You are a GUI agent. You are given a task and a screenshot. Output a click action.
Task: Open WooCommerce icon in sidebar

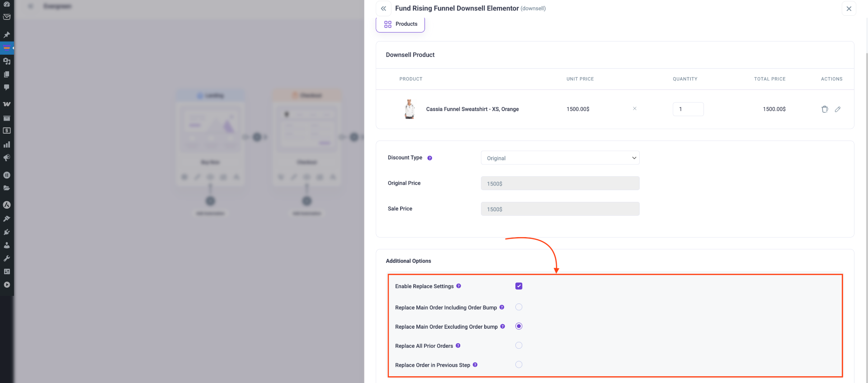pyautogui.click(x=7, y=104)
